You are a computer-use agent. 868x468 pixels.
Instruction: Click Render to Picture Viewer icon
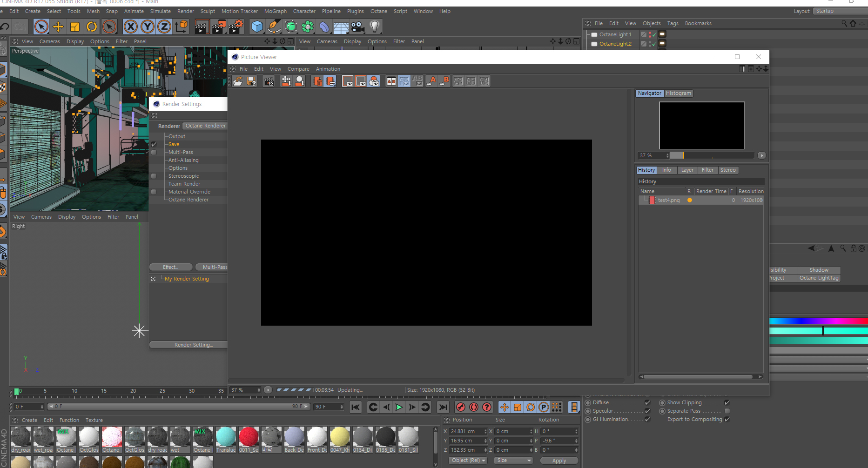219,27
